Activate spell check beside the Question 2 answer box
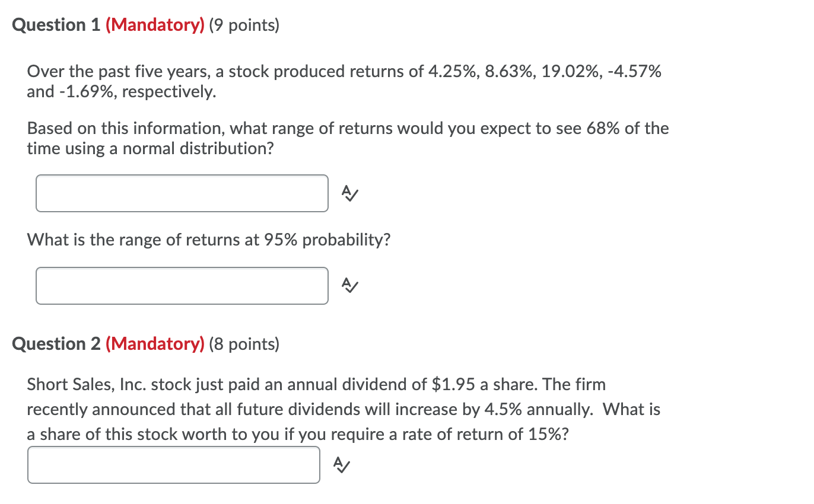Viewport: 814px width, 504px height. (x=341, y=465)
